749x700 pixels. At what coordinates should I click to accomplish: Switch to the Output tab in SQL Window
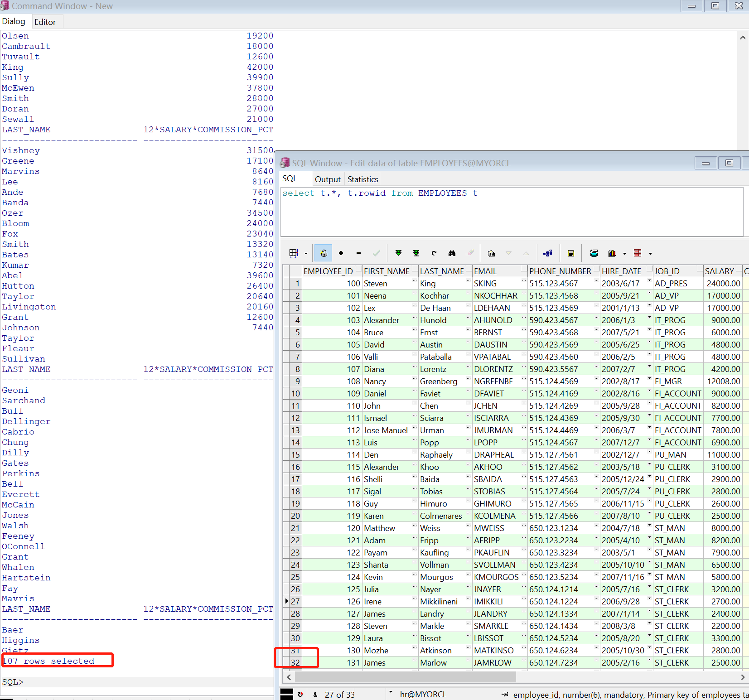click(328, 179)
